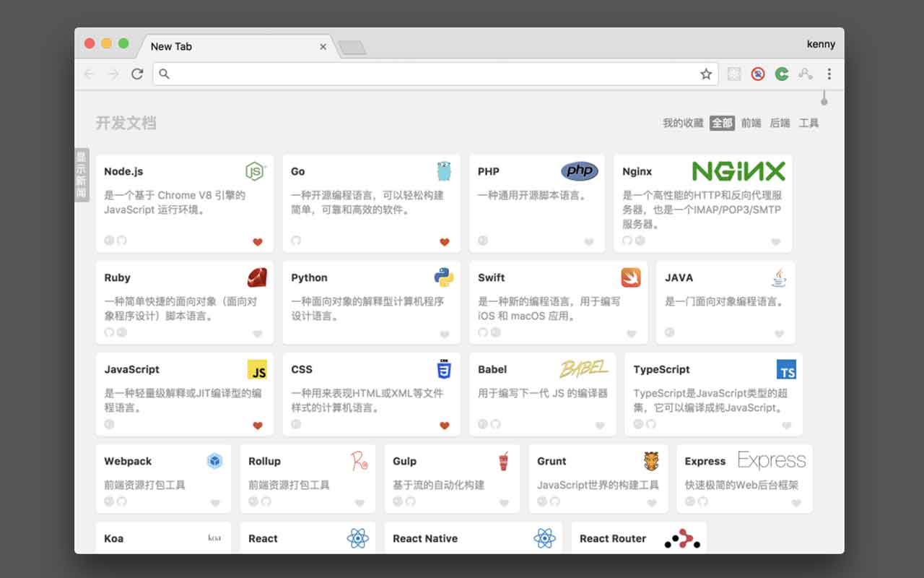Click the Gulp red cup icon
Viewport: 924px width, 578px height.
click(x=504, y=461)
